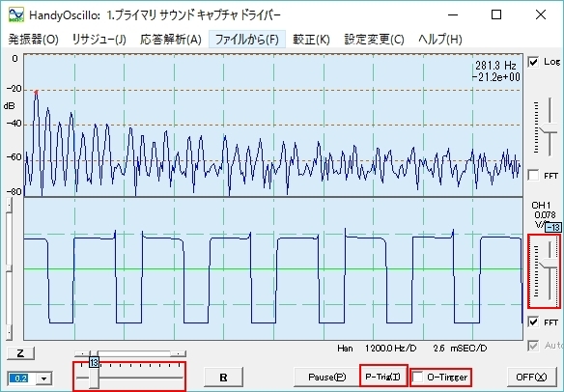Uncheck the Log scale checkbox
The image size is (564, 392).
point(533,62)
